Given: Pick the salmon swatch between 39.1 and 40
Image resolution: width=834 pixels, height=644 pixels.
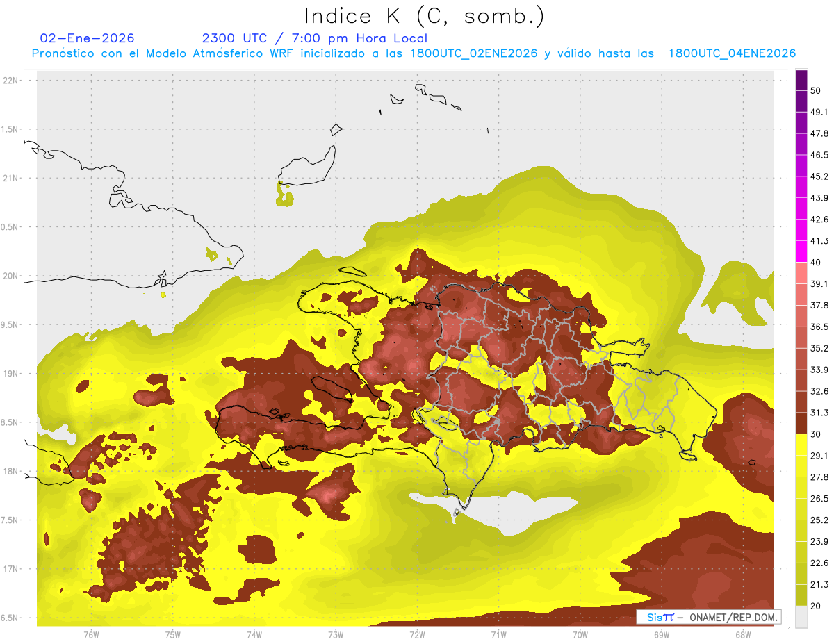Looking at the screenshot, I should pos(801,274).
